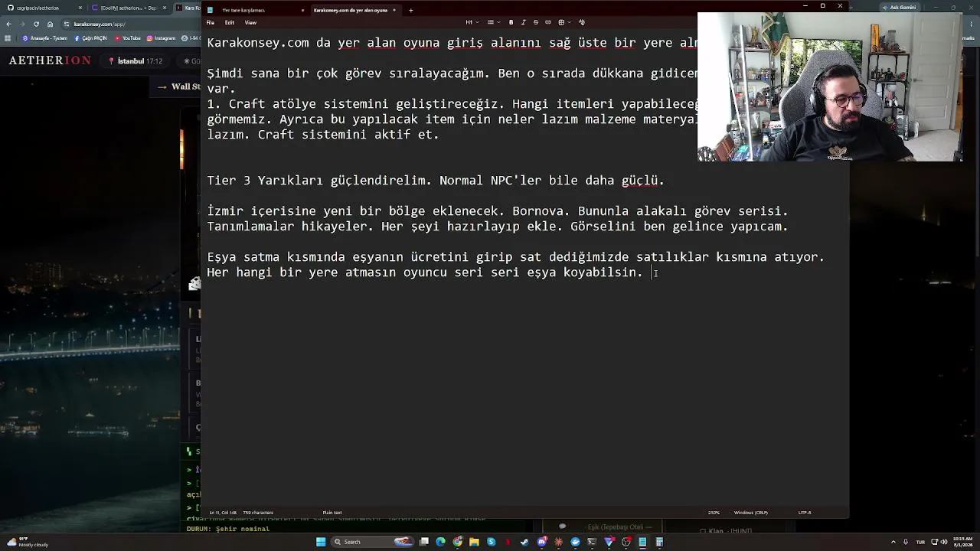Image resolution: width=980 pixels, height=551 pixels.
Task: Open the 230% zoom level control
Action: pyautogui.click(x=714, y=513)
